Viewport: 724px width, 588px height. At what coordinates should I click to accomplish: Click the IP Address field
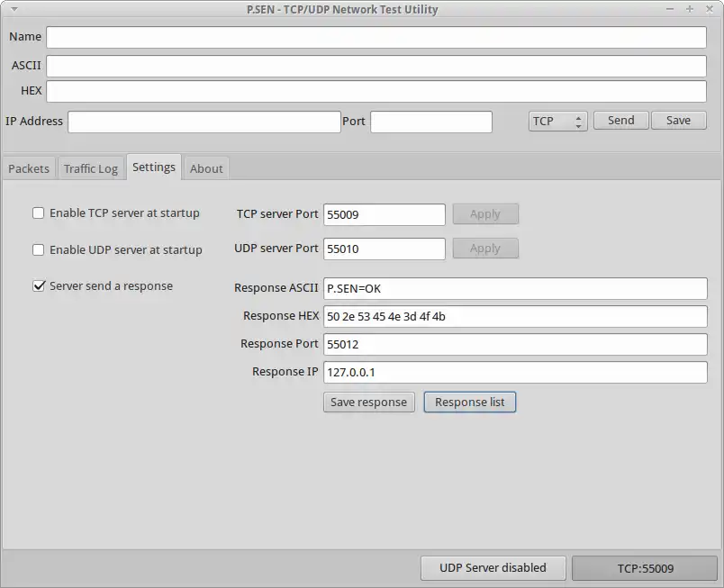(x=204, y=122)
